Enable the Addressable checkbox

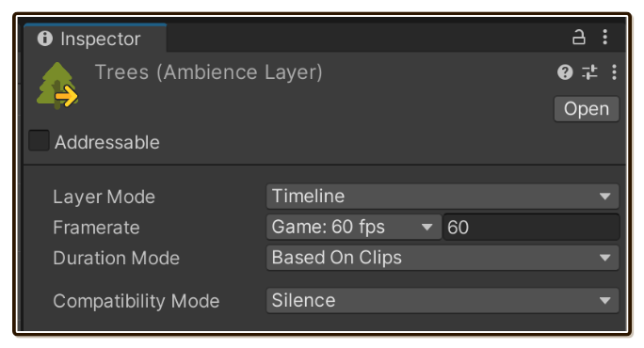click(x=39, y=140)
